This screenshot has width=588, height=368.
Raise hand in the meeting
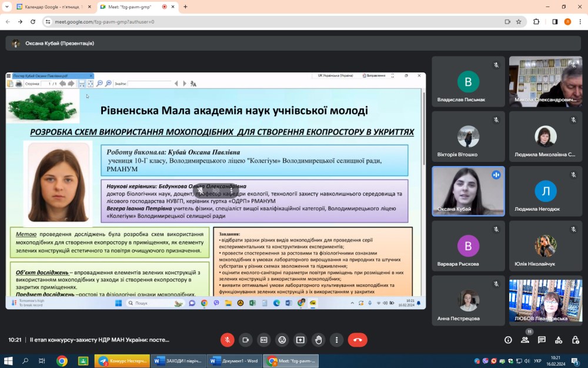pyautogui.click(x=319, y=340)
